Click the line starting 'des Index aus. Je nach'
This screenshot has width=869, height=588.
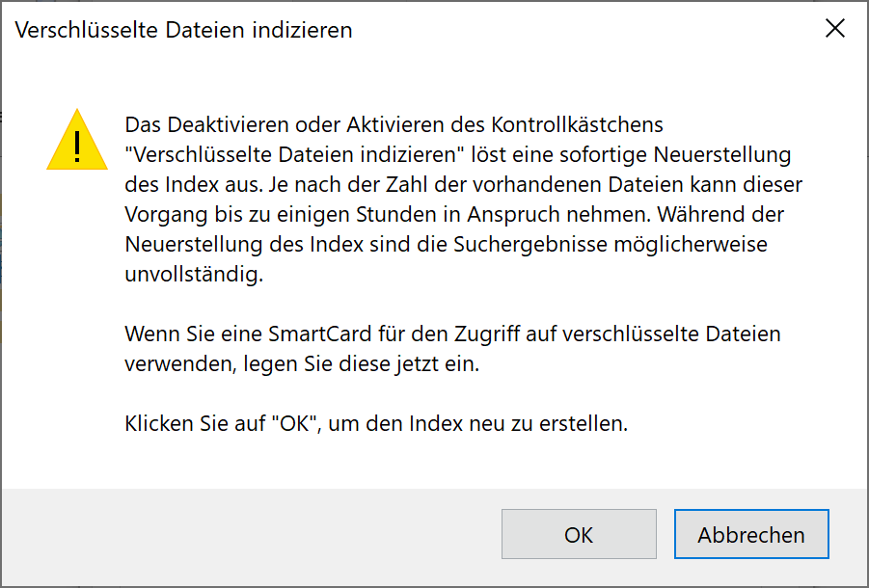click(463, 184)
